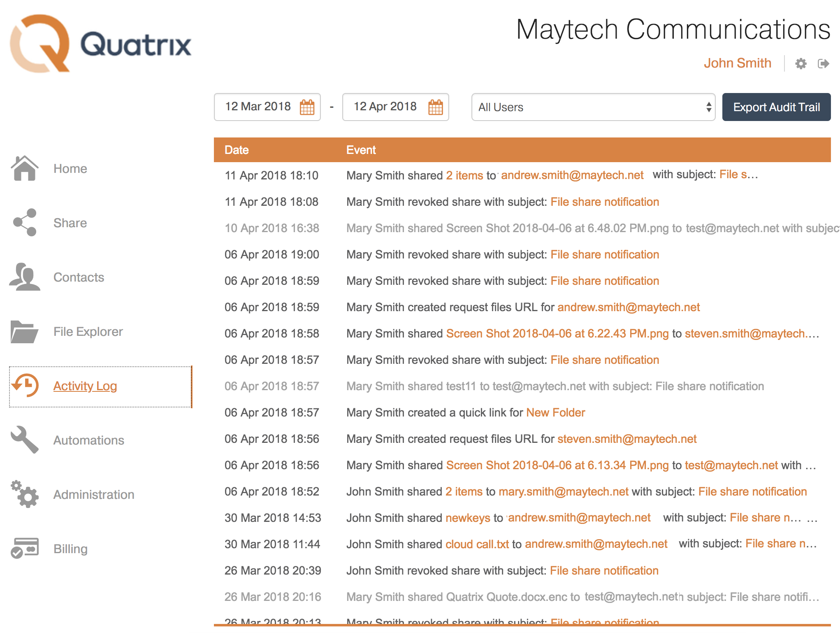Open File share notification in 06 Apr 18:52 row
Screen dimensions: 840x633
pyautogui.click(x=752, y=491)
